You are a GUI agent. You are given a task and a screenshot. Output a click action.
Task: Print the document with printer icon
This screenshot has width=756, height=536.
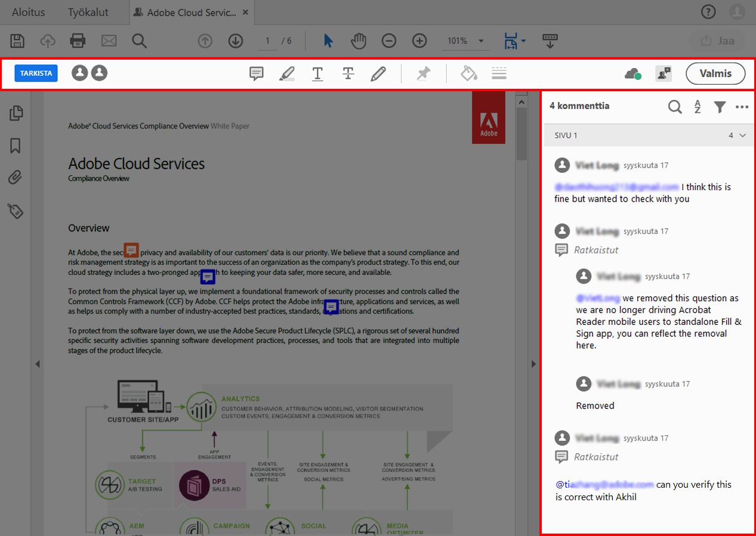click(x=78, y=41)
